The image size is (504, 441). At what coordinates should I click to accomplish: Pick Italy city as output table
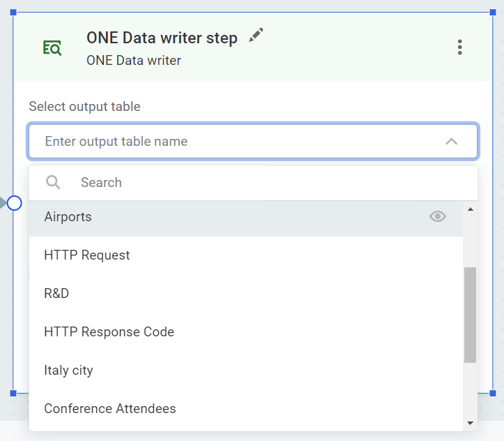coord(68,371)
